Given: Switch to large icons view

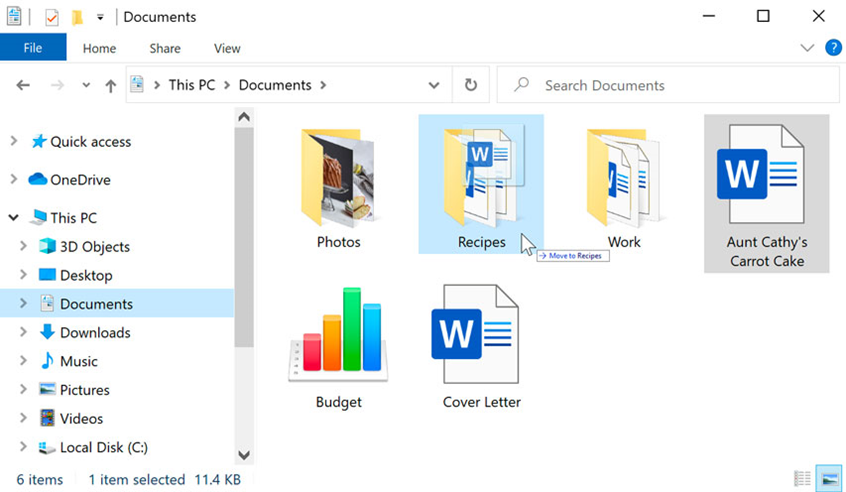Looking at the screenshot, I should [x=829, y=479].
